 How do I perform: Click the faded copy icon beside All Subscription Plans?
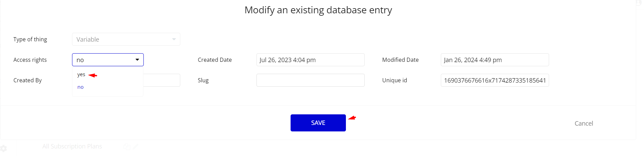click(127, 146)
